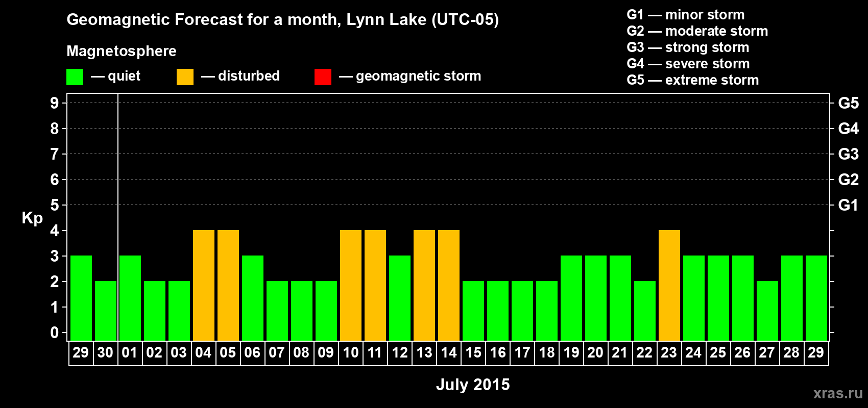Click the 'July 2015' month label

pyautogui.click(x=473, y=385)
